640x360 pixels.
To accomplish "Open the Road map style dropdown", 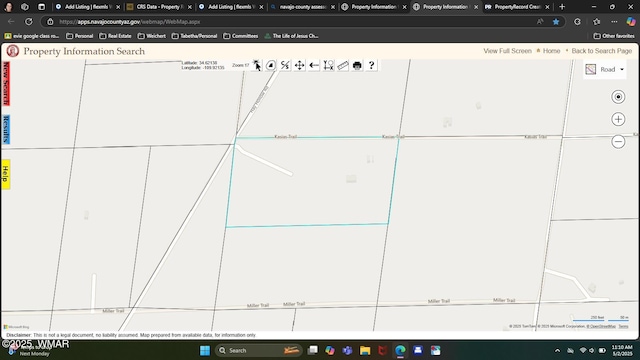I will (x=605, y=69).
